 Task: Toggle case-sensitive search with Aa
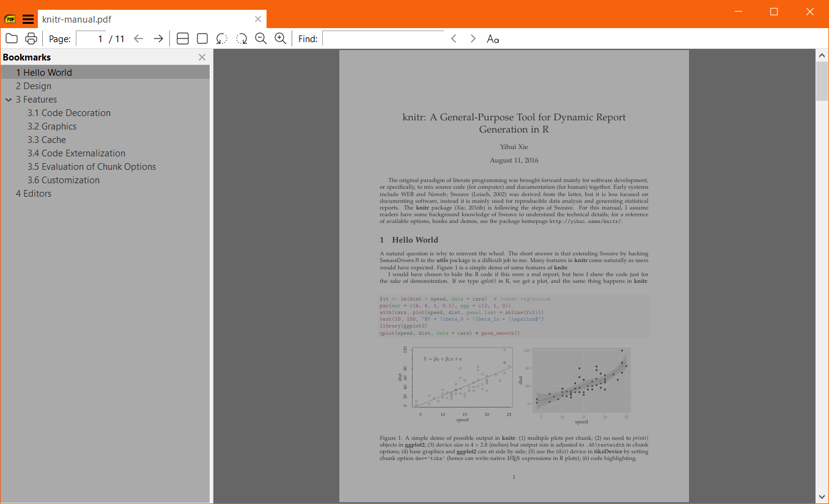tap(493, 38)
